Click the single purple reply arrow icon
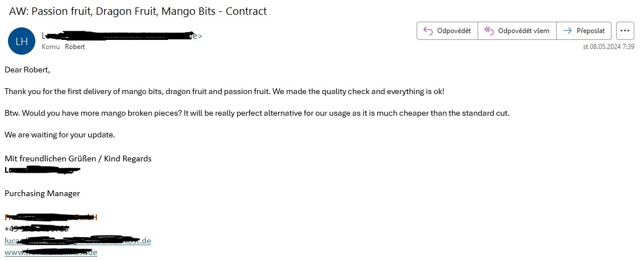The width and height of the screenshot is (644, 260). (x=428, y=31)
